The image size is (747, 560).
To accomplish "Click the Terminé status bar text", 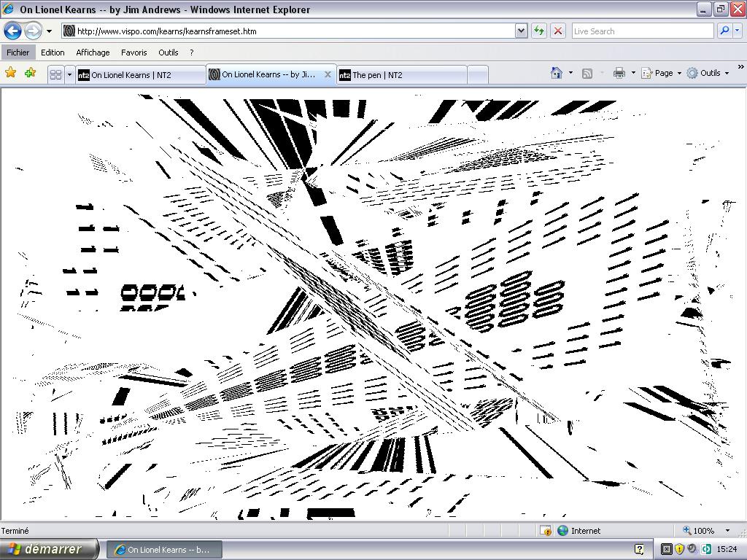I will point(15,531).
